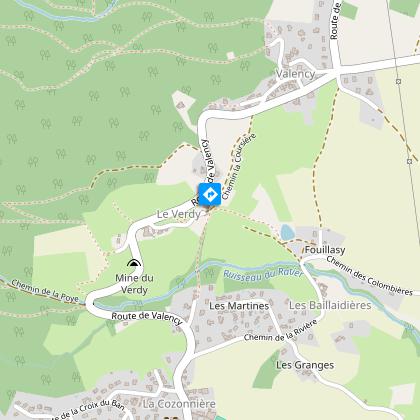420x420 pixels.
Task: Select the Le Verdy place label
Action: point(179,214)
